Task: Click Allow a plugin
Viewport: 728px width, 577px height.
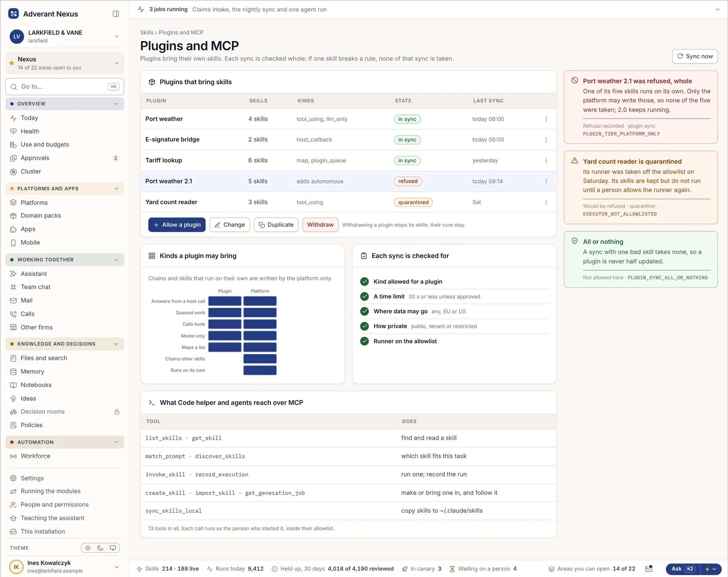Action: point(177,225)
